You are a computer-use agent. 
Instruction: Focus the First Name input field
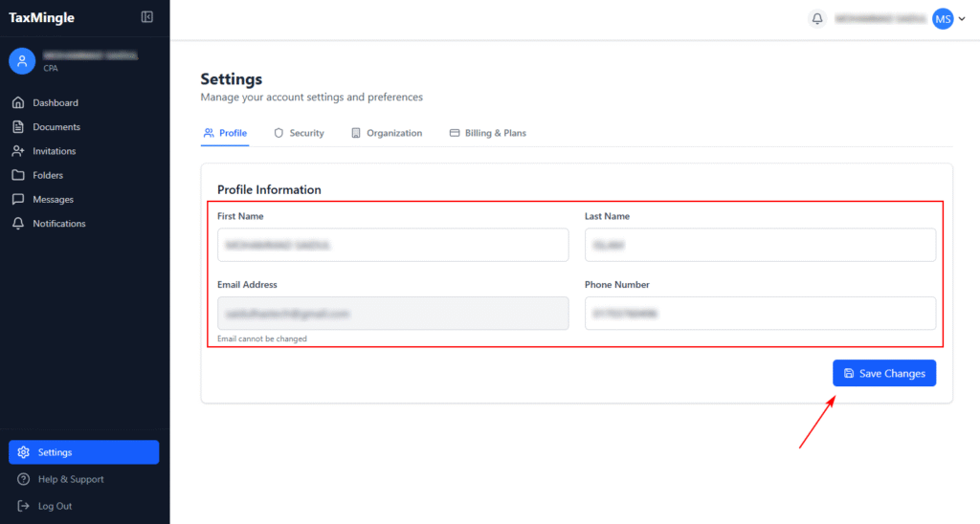coord(392,245)
